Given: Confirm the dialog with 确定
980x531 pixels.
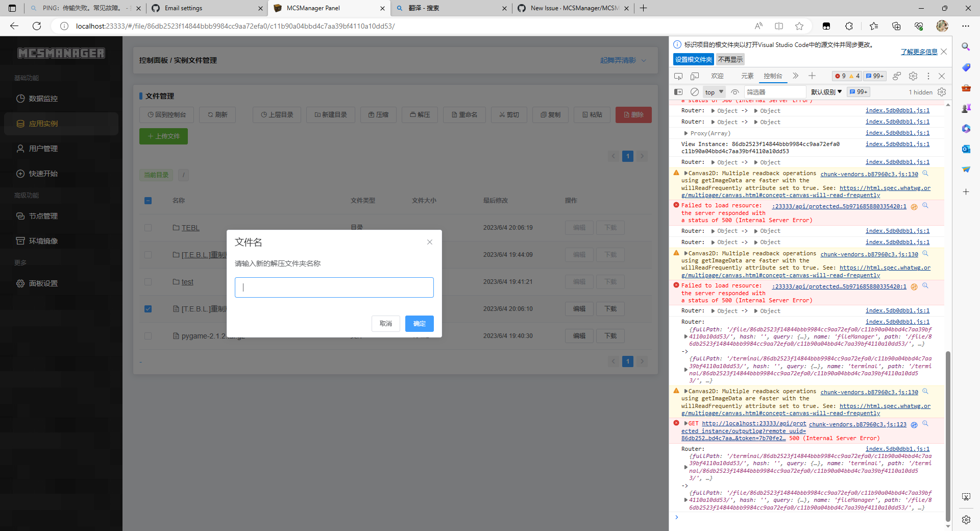Looking at the screenshot, I should (x=419, y=324).
